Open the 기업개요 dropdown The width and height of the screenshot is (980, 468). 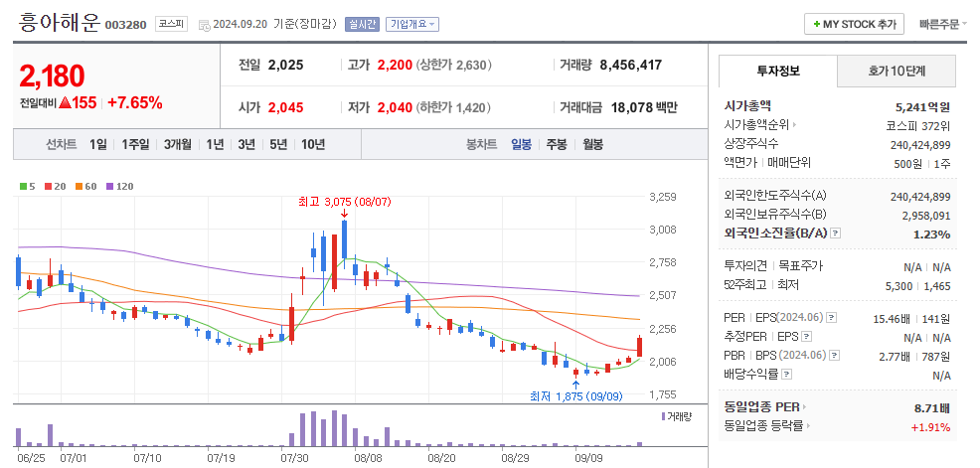(412, 25)
